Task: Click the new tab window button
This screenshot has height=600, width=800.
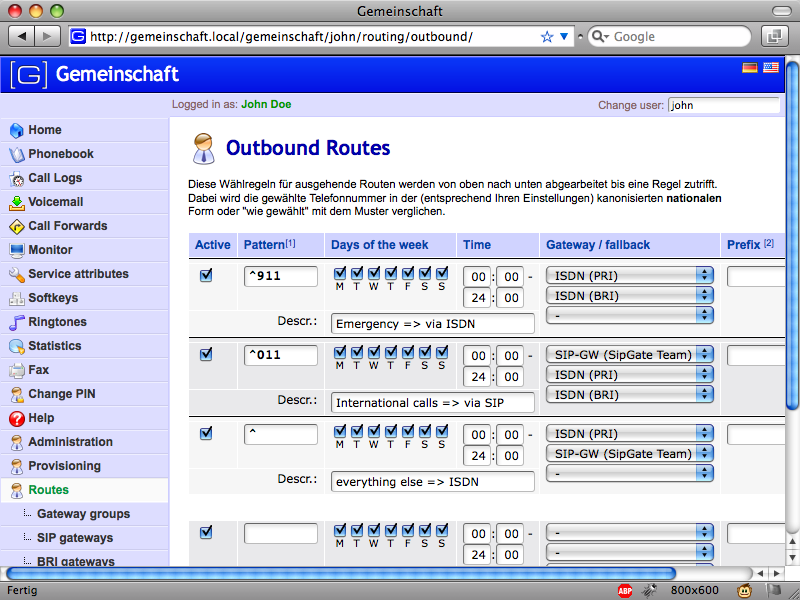Action: (x=774, y=36)
